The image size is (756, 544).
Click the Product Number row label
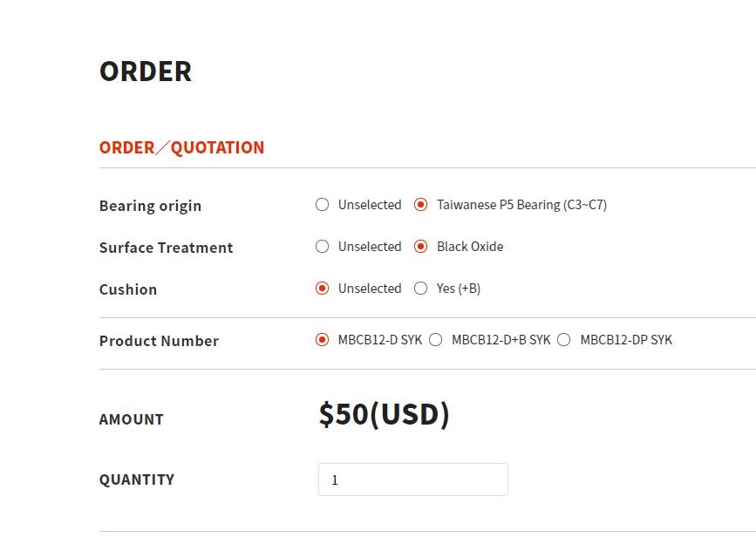click(159, 341)
